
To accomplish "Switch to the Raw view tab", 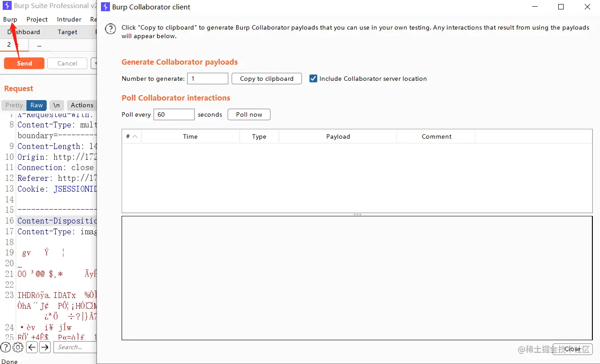I will click(37, 105).
